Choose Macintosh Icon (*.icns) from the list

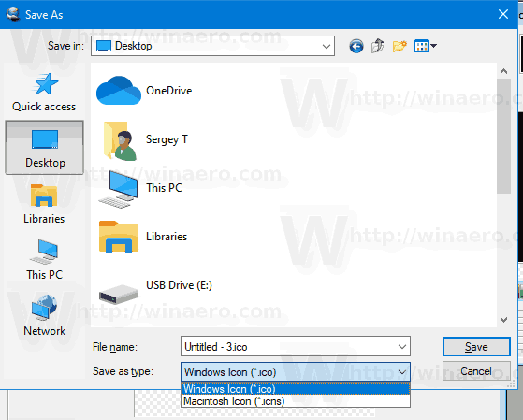tap(296, 401)
